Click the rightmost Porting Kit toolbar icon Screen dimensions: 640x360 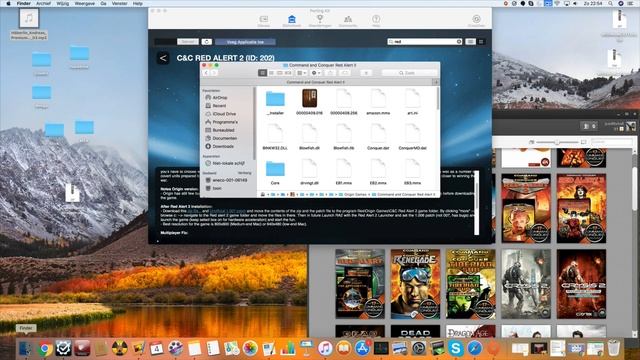(x=476, y=20)
